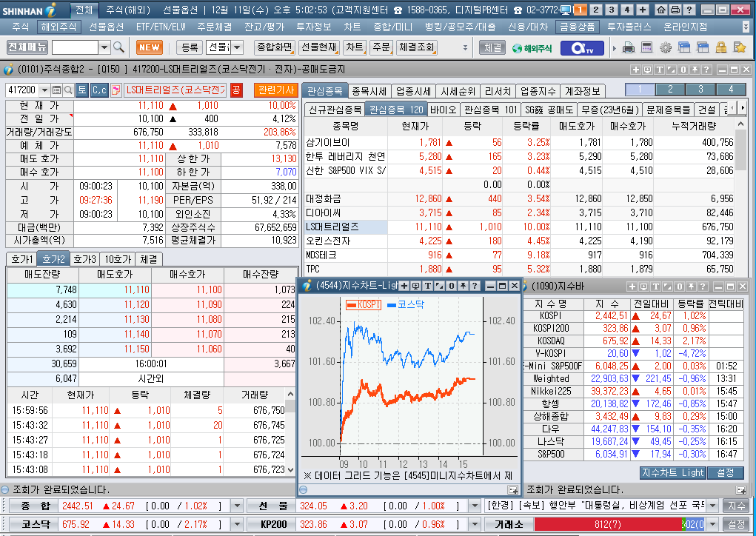Click the padlock screen lock icon
Screen dimensions: 756x536
pos(720,47)
